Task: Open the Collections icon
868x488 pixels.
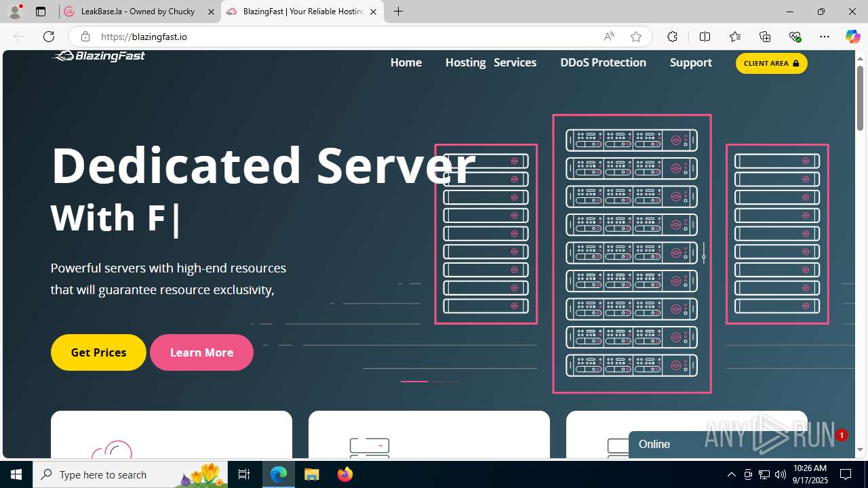Action: coord(765,37)
